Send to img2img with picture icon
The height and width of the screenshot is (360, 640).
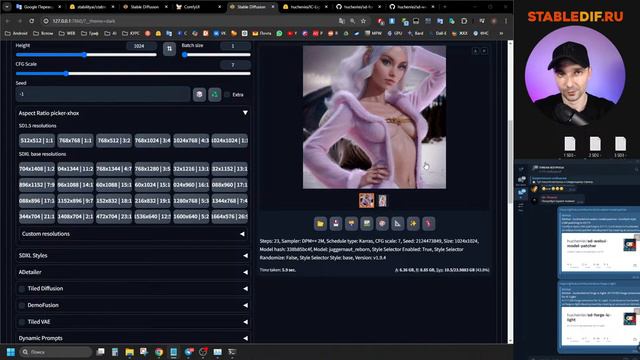(367, 223)
